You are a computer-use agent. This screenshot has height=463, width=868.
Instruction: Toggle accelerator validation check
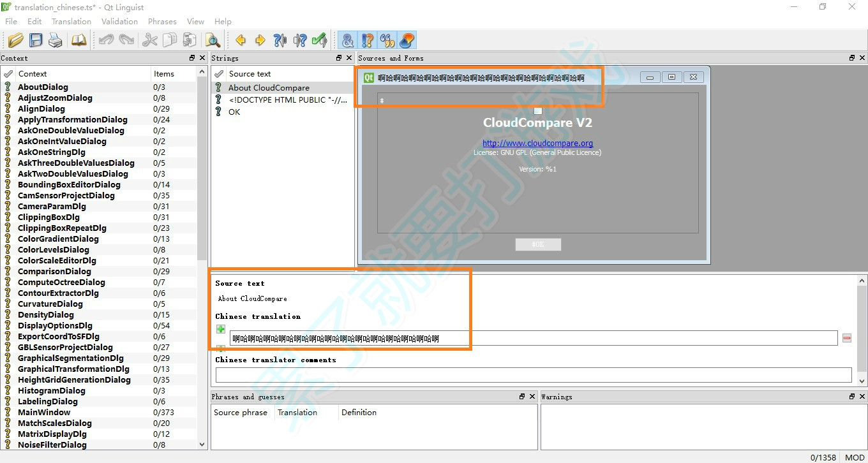348,40
